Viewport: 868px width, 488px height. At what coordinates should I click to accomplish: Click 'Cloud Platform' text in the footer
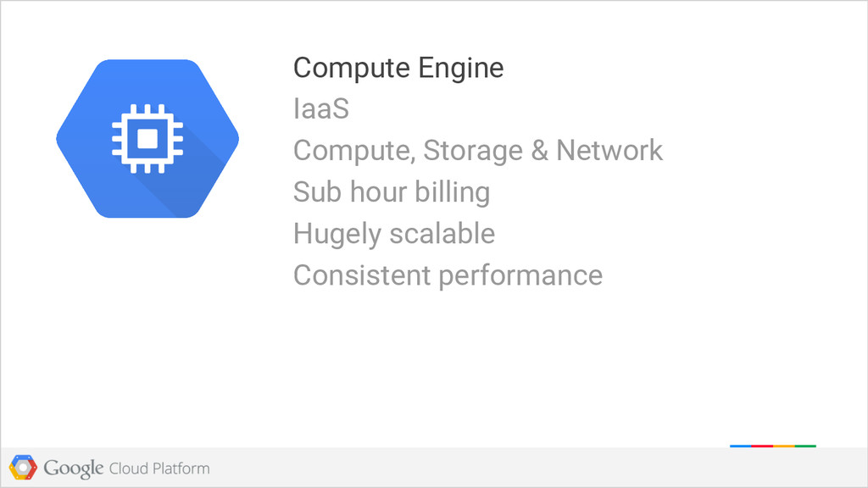coord(159,468)
